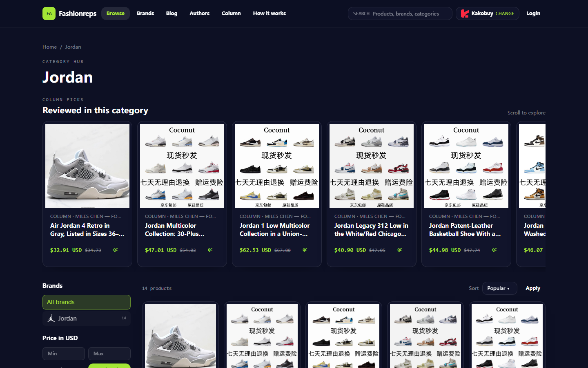
Task: Click the Home breadcrumb link
Action: pyautogui.click(x=50, y=47)
